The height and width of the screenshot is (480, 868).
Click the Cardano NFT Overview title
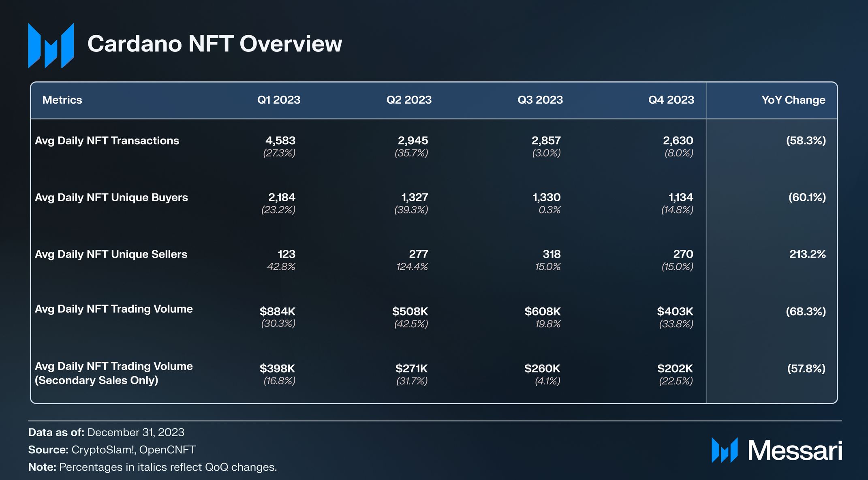214,44
